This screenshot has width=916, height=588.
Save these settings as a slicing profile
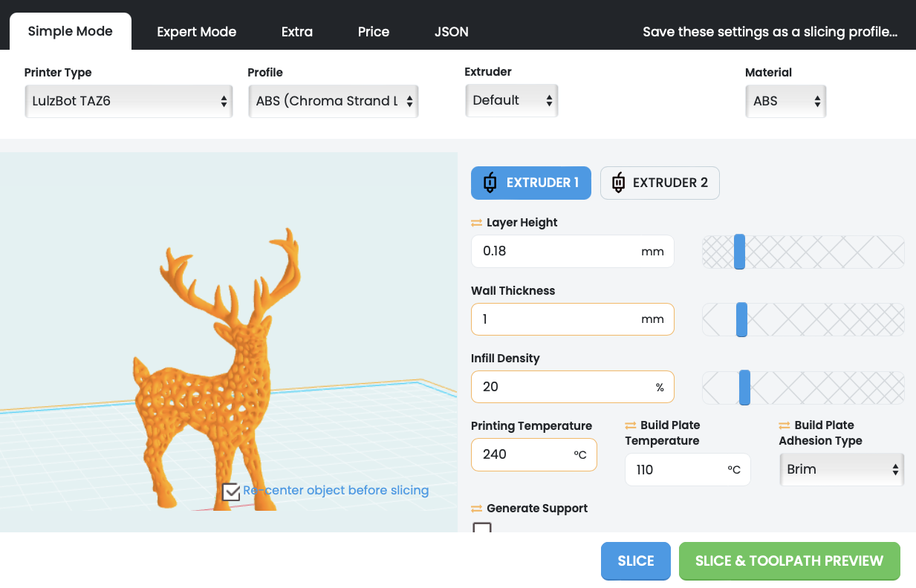[x=769, y=31]
